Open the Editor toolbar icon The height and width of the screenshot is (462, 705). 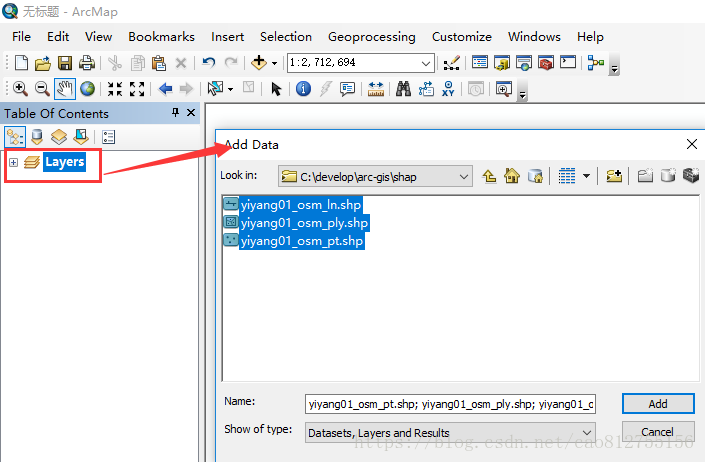451,63
